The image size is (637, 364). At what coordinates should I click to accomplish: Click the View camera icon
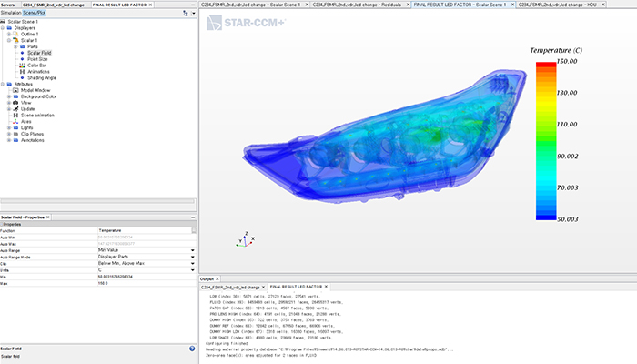pyautogui.click(x=15, y=103)
